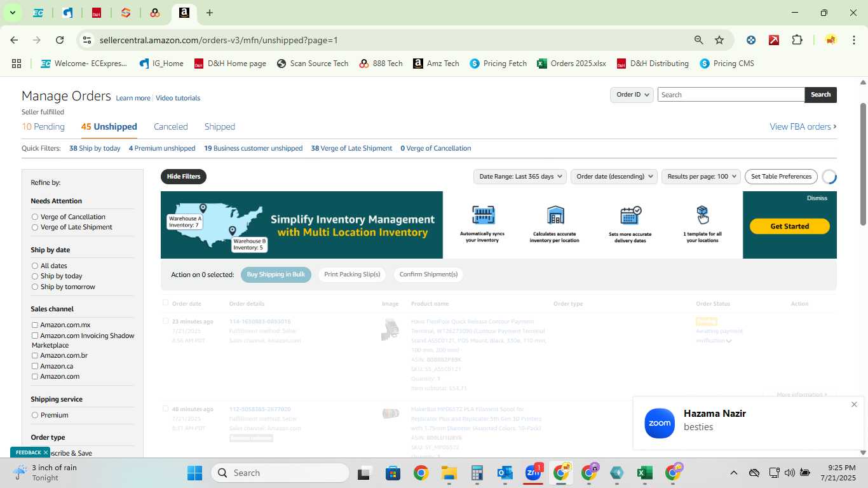Open the apps grid in bookmarks bar
The width and height of the screenshot is (868, 488).
(17, 64)
